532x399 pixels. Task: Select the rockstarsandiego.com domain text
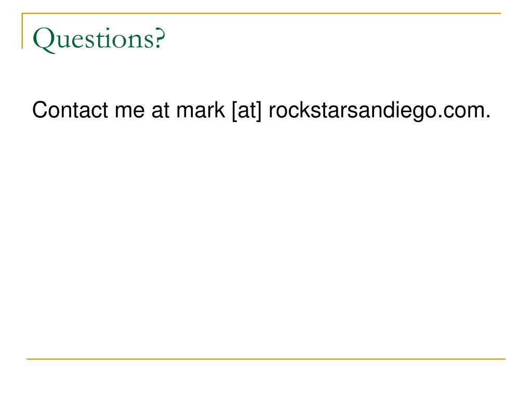(379, 111)
